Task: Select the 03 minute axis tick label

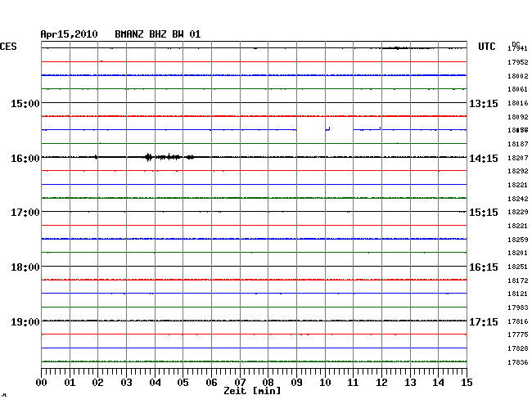Action: [x=126, y=383]
